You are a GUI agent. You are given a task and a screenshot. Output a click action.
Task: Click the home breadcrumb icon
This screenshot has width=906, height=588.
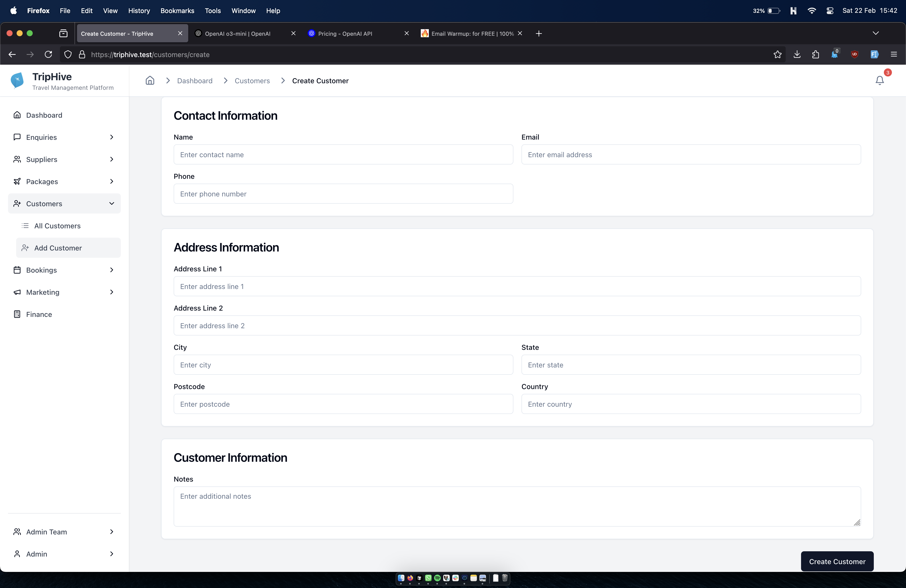tap(150, 80)
